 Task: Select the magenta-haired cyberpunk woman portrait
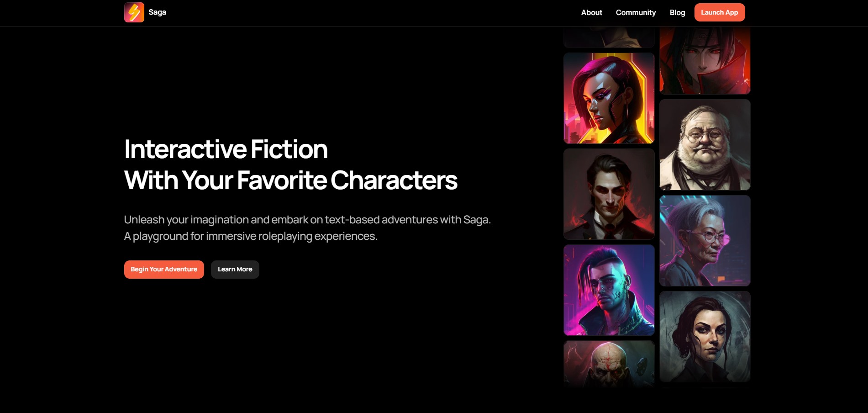[609, 98]
